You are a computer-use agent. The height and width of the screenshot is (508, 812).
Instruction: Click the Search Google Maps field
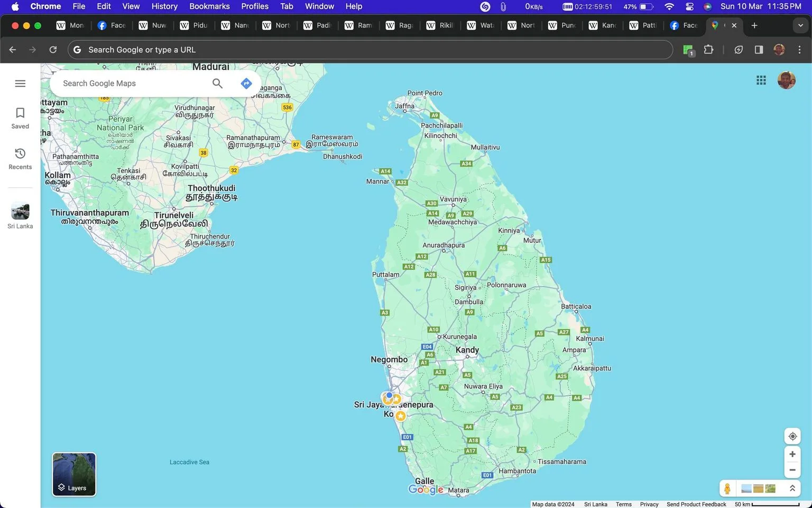click(x=132, y=83)
